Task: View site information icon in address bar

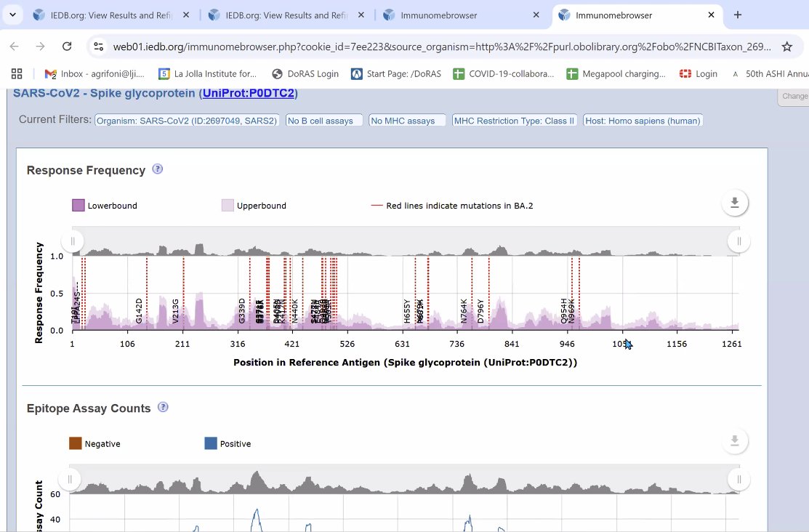Action: [x=99, y=47]
